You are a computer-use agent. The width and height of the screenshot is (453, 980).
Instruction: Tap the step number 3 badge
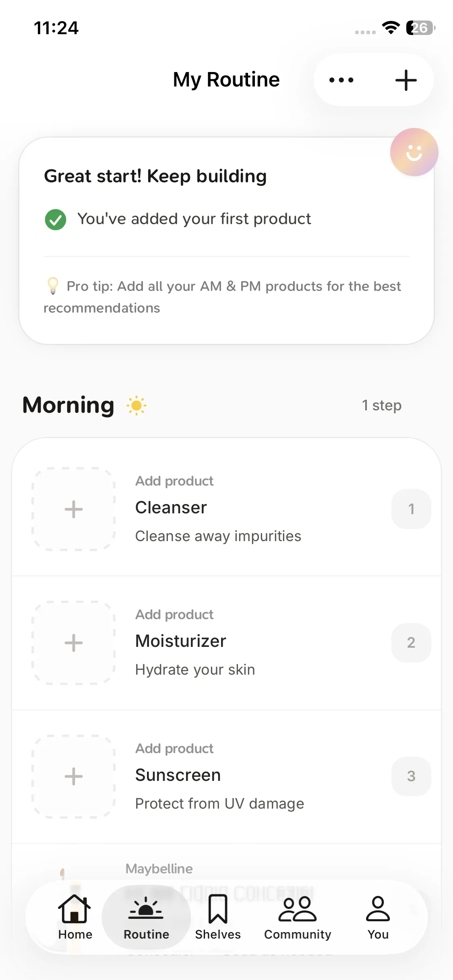click(411, 776)
